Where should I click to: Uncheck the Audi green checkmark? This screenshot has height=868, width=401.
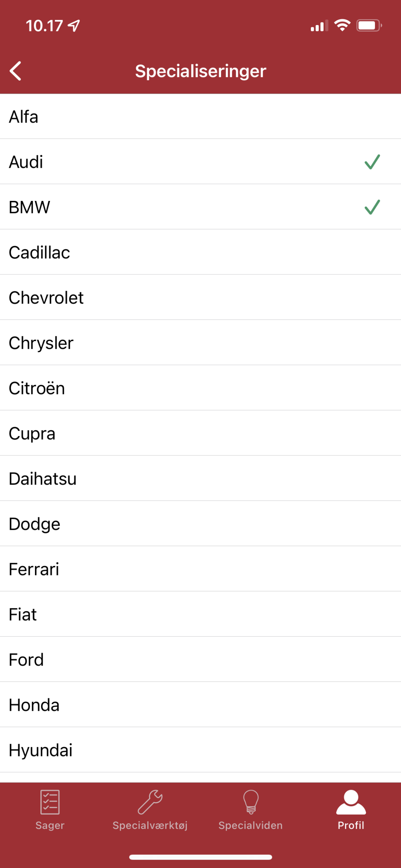(x=372, y=162)
